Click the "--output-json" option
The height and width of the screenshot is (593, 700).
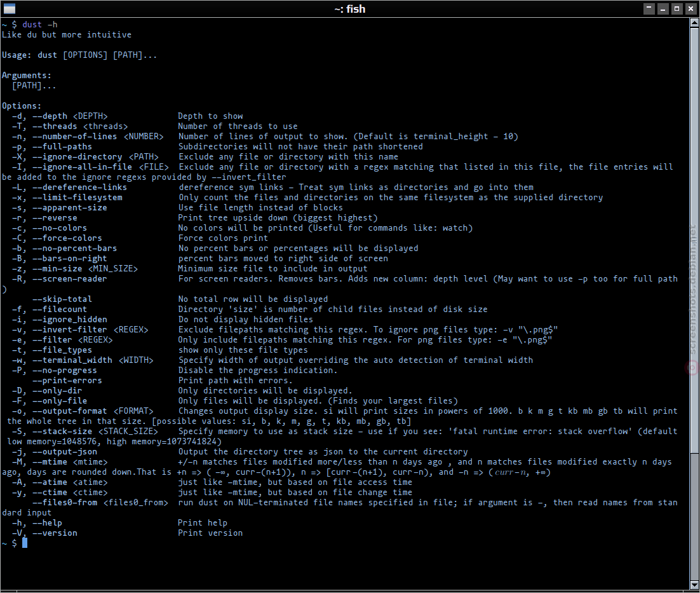tap(65, 452)
